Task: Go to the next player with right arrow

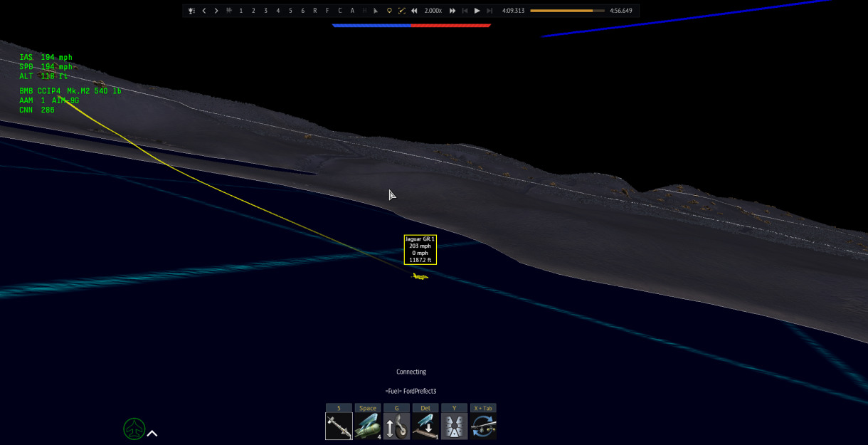Action: pos(216,11)
